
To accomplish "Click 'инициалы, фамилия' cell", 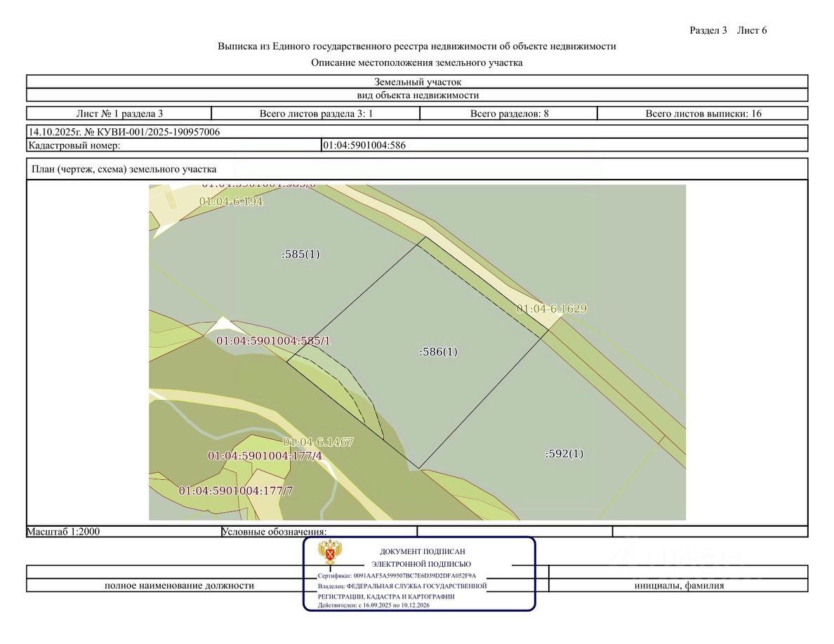I will pyautogui.click(x=679, y=586).
